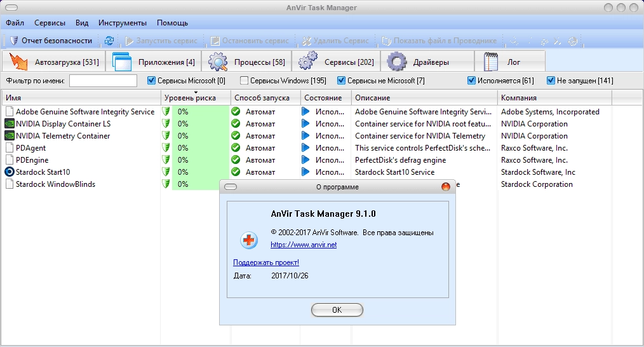Uncheck the Не запущен [141] checkbox

[551, 81]
